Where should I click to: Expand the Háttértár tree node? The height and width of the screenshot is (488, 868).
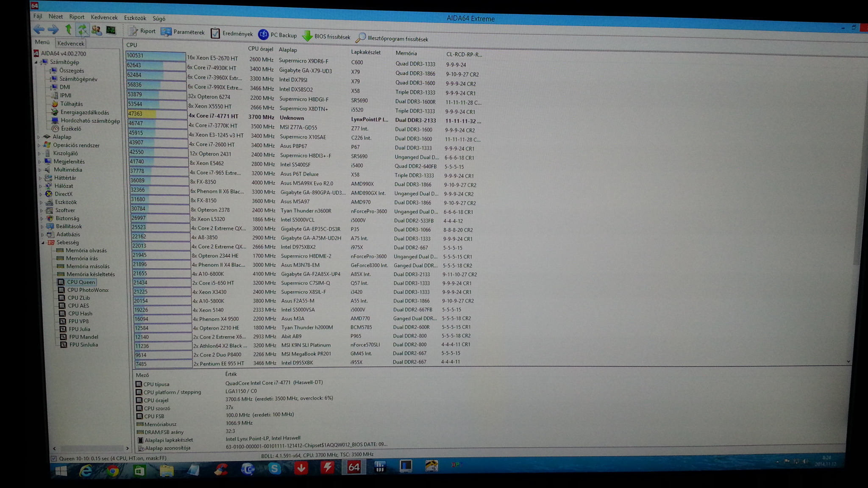point(41,178)
